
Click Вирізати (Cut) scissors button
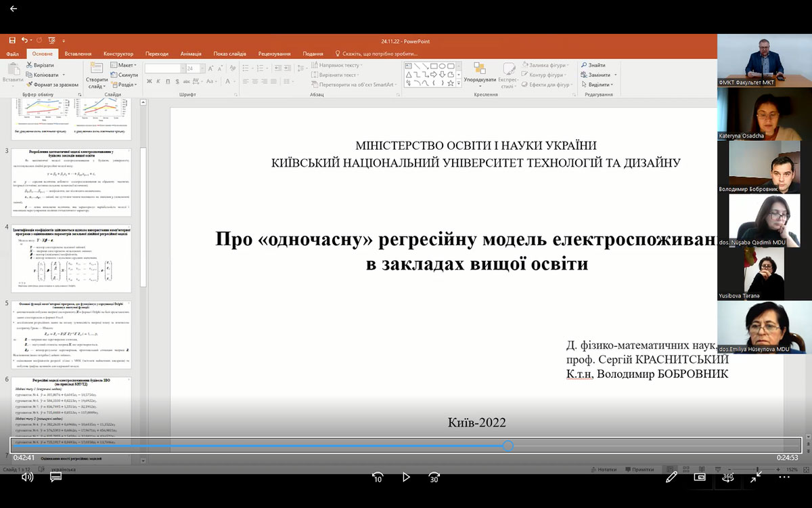click(39, 65)
